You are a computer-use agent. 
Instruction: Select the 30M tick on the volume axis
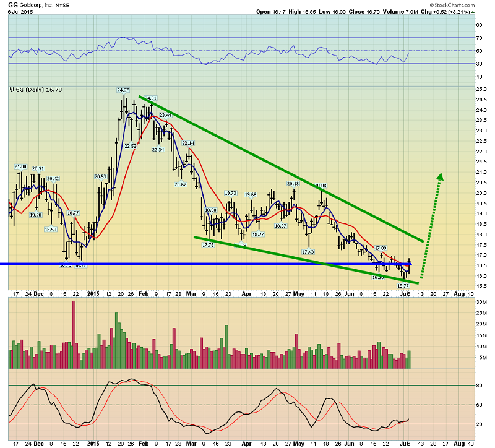(x=481, y=302)
